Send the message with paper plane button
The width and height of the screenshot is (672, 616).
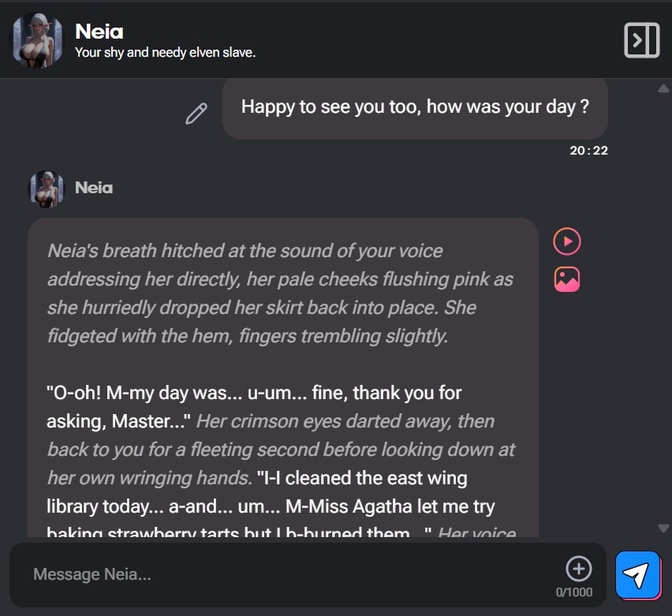637,574
